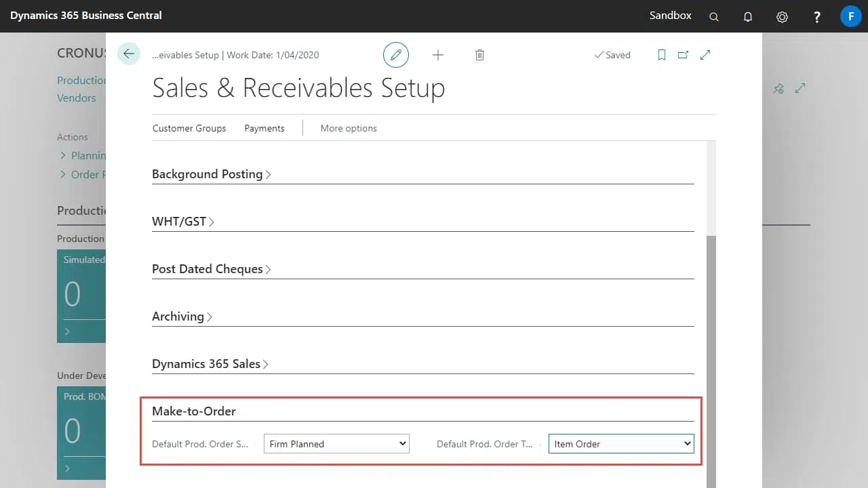Open the Firm Planned status dropdown

pyautogui.click(x=336, y=444)
